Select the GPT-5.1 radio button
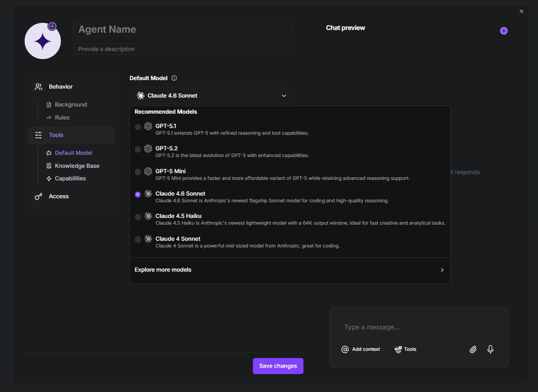Image resolution: width=538 pixels, height=392 pixels. [138, 127]
